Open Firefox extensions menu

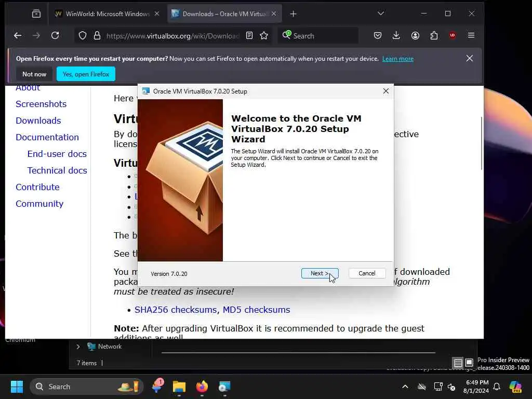[x=434, y=36]
